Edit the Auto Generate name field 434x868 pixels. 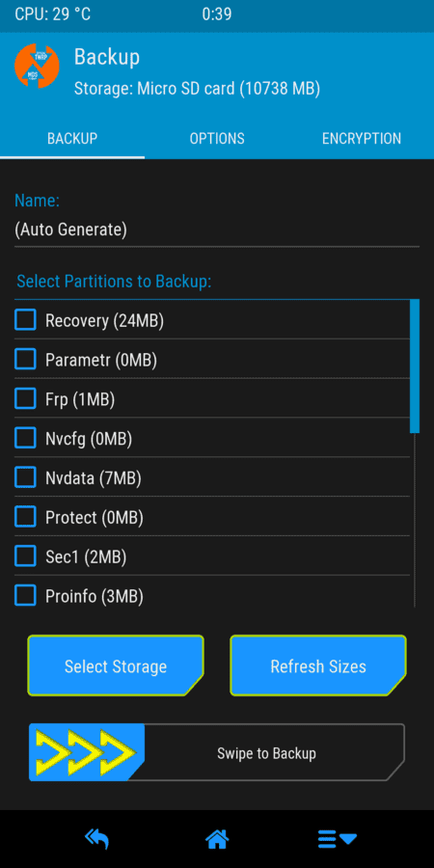pyautogui.click(x=217, y=230)
